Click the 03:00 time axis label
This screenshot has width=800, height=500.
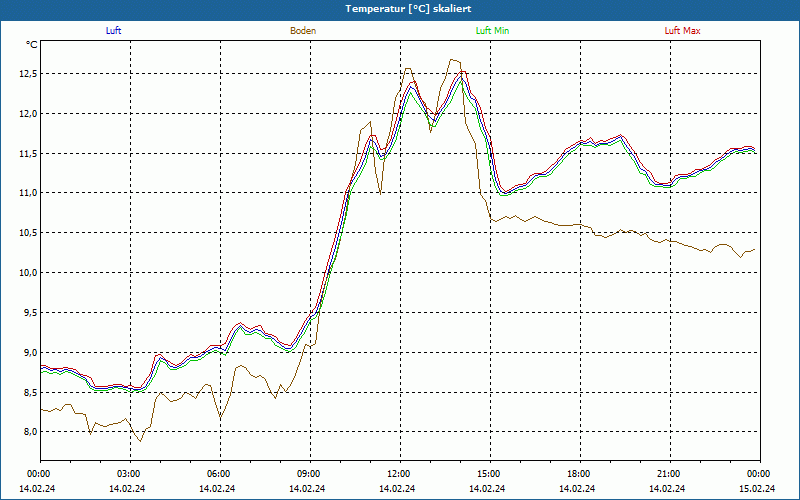click(x=128, y=474)
